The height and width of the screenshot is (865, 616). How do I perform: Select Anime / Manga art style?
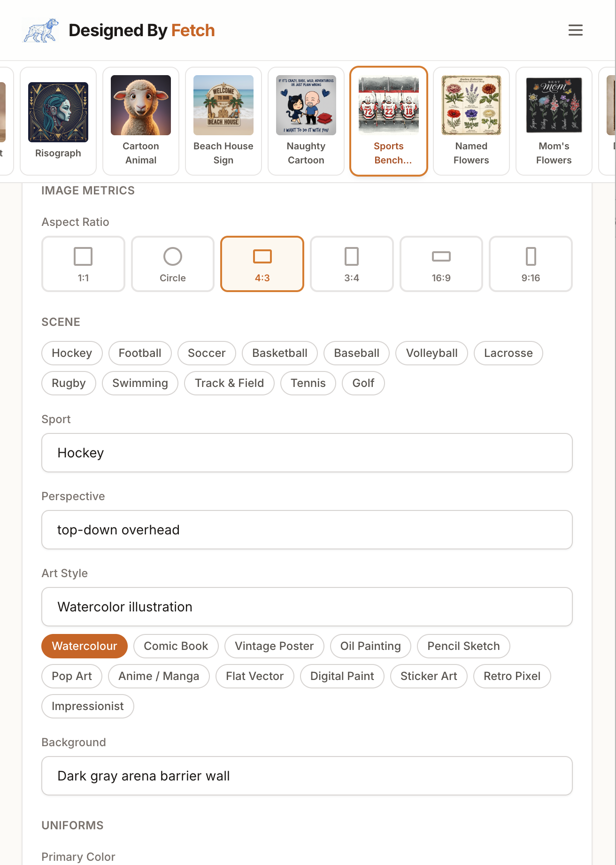[159, 676]
